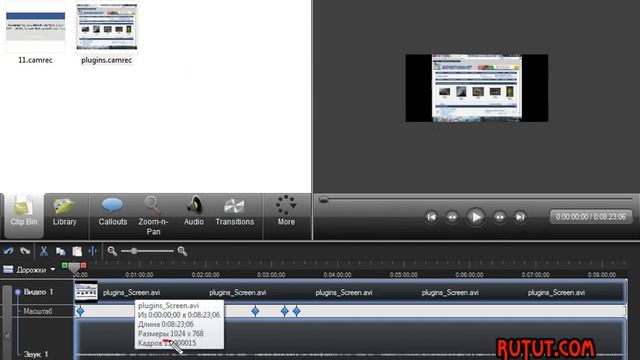Click the timeline zoom out magnifier
The image size is (640, 360).
click(x=112, y=251)
